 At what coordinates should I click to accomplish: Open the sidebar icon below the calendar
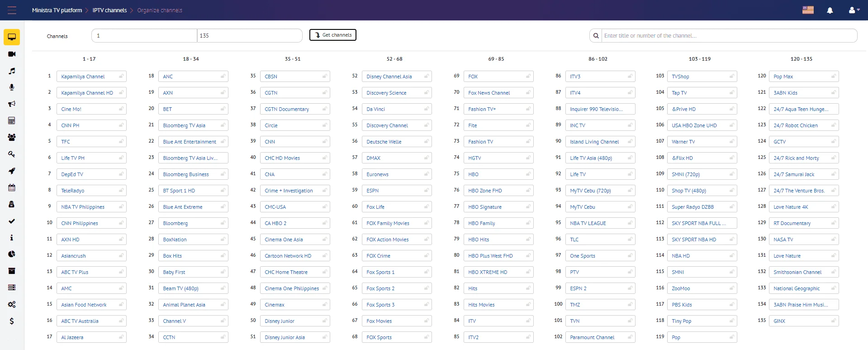coord(12,204)
